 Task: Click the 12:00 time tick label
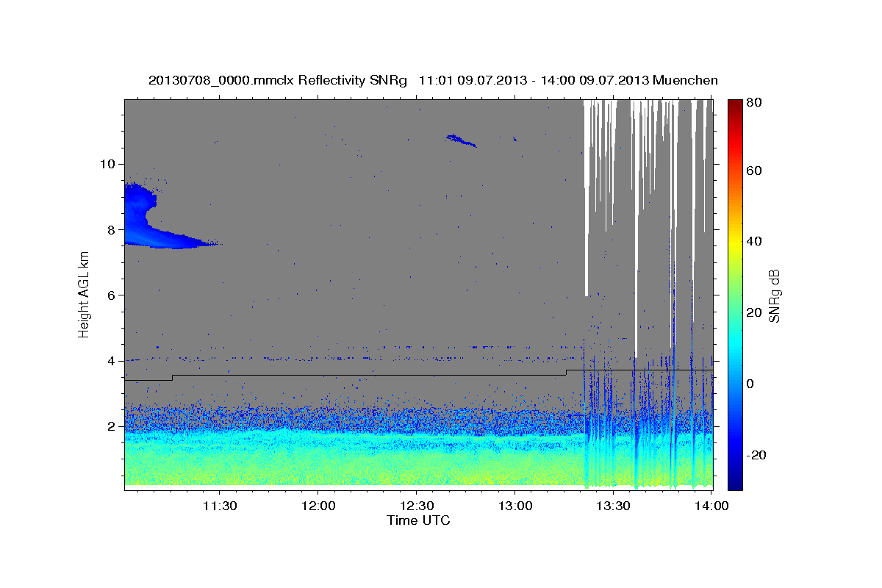318,506
